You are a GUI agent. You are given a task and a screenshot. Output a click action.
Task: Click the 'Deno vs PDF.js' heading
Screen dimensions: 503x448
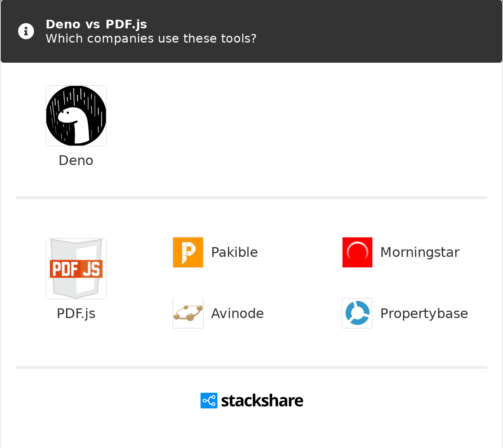tap(96, 24)
